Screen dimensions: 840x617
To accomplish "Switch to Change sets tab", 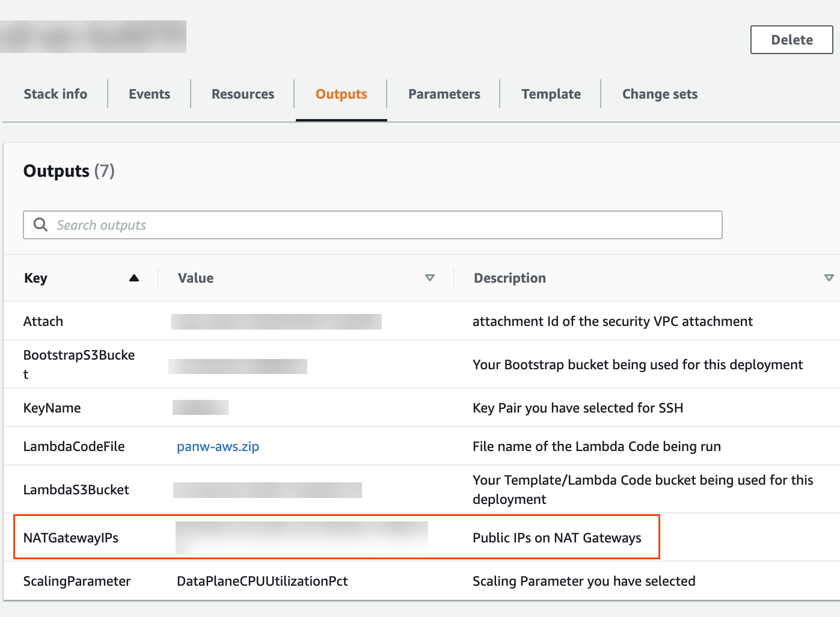I will pos(660,94).
